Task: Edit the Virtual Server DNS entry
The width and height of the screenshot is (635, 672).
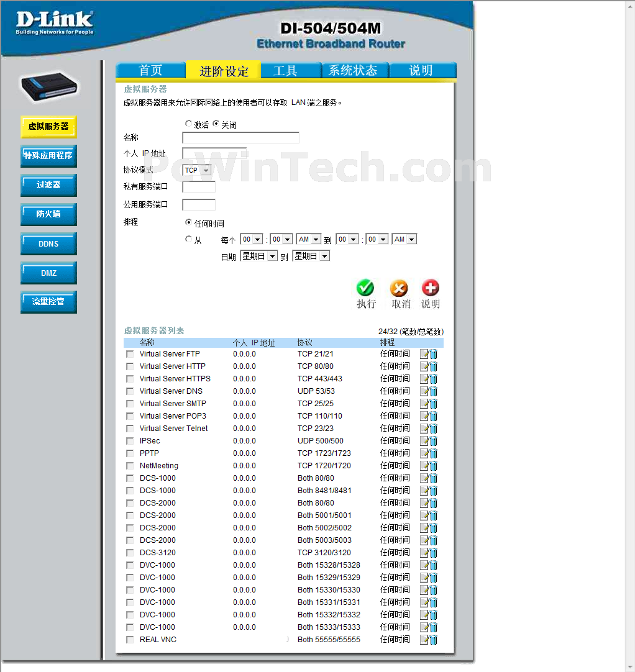Action: (424, 391)
